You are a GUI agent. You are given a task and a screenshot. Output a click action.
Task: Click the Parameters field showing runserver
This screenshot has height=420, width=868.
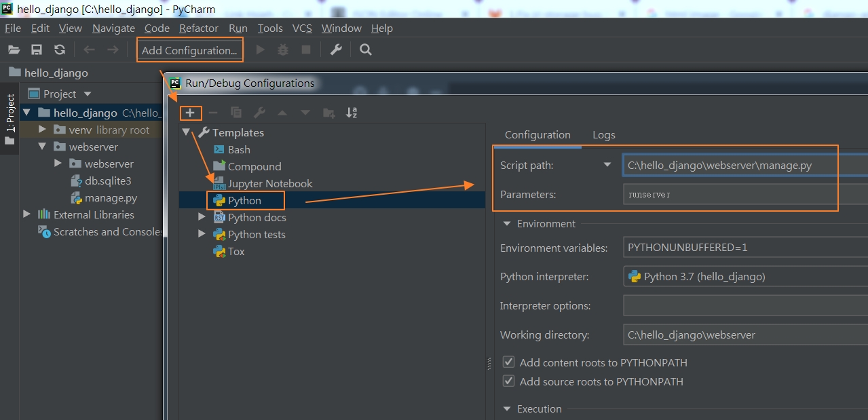click(730, 193)
